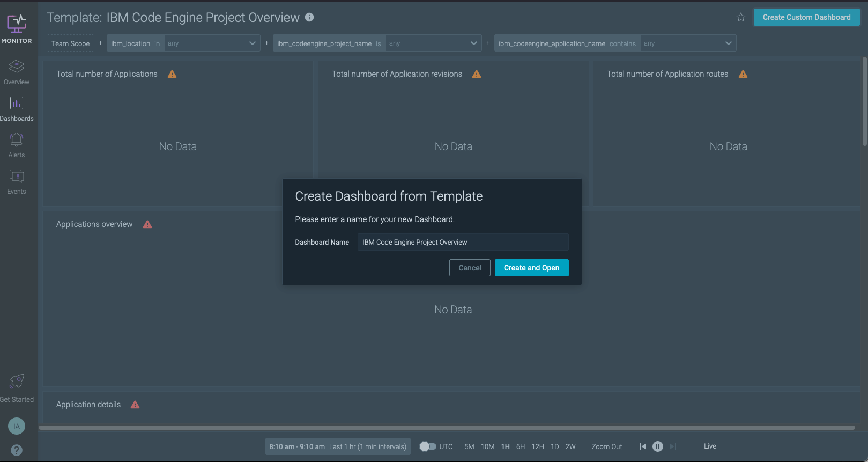Open the Team Scope selector
The height and width of the screenshot is (462, 868).
tap(70, 43)
